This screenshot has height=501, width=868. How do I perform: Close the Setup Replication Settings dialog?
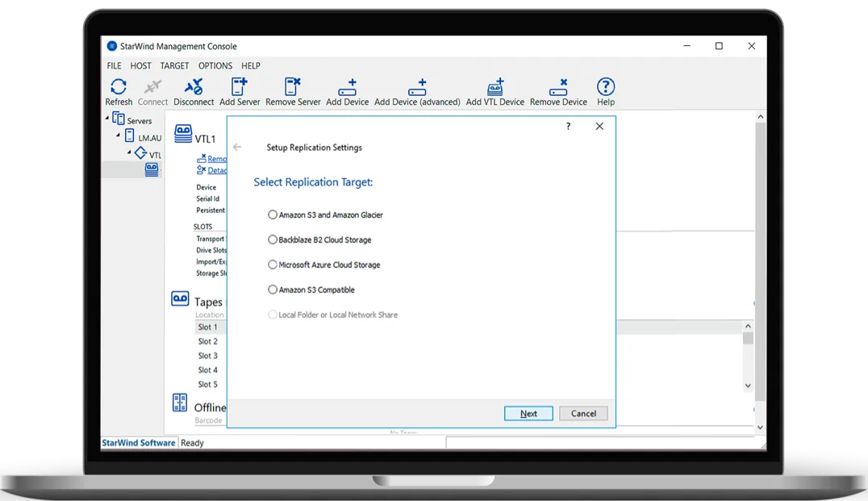(x=599, y=126)
